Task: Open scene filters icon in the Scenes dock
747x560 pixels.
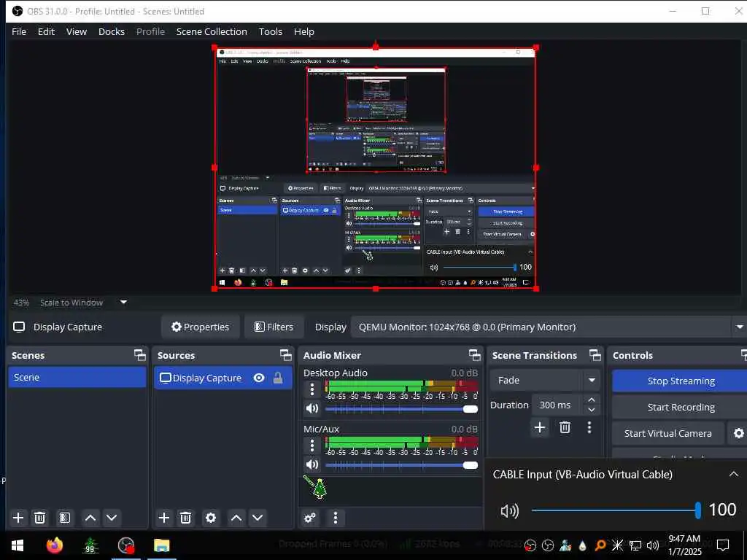Action: (65, 518)
